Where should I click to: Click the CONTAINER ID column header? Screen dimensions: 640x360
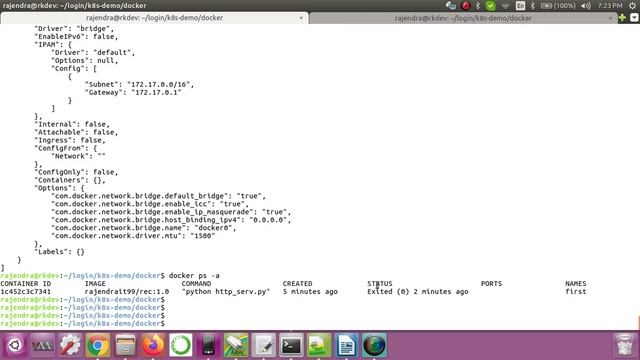click(26, 284)
